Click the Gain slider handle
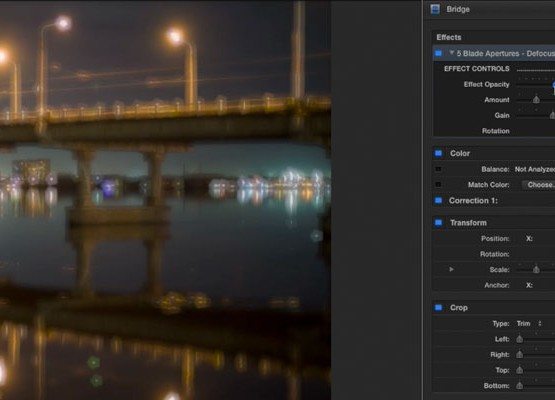 pyautogui.click(x=552, y=115)
